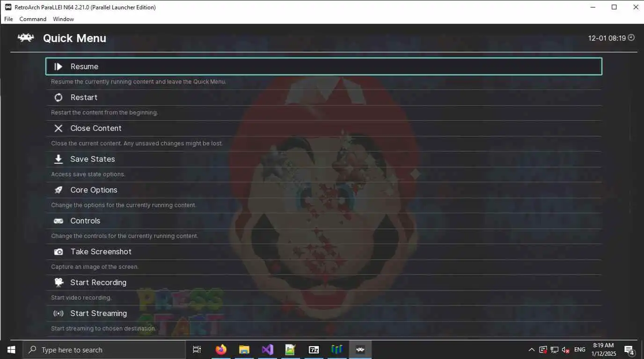Click the Start Streaming broadcast icon
The image size is (644, 359).
(x=59, y=313)
